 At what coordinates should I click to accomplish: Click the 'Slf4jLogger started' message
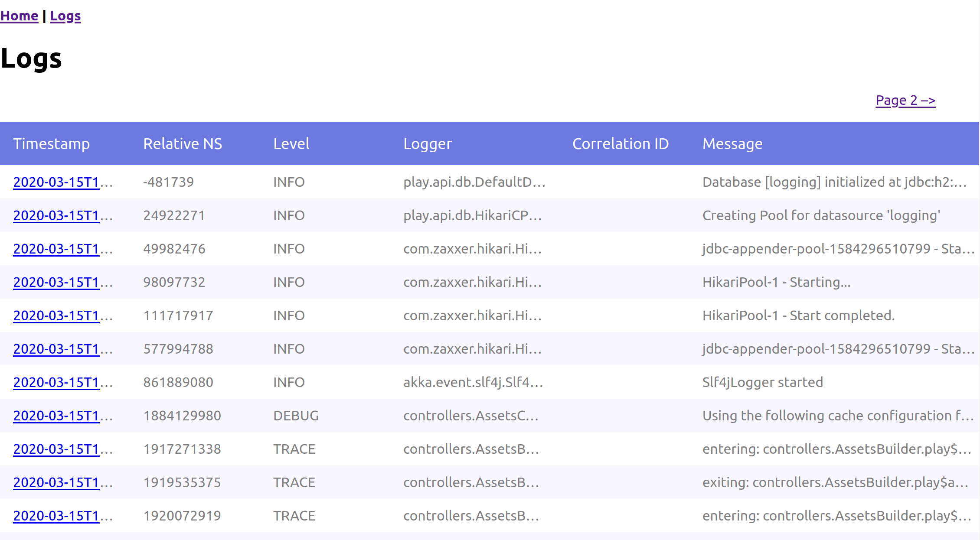[763, 382]
